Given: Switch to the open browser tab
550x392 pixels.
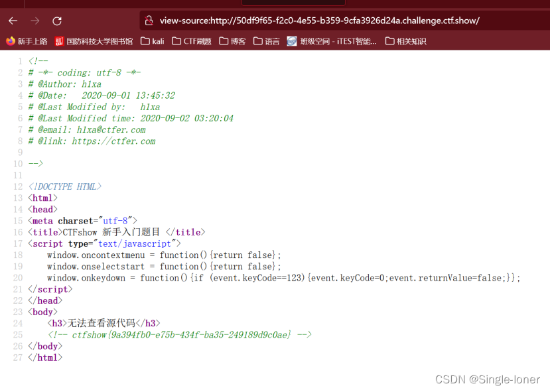Looking at the screenshot, I should point(293,3).
